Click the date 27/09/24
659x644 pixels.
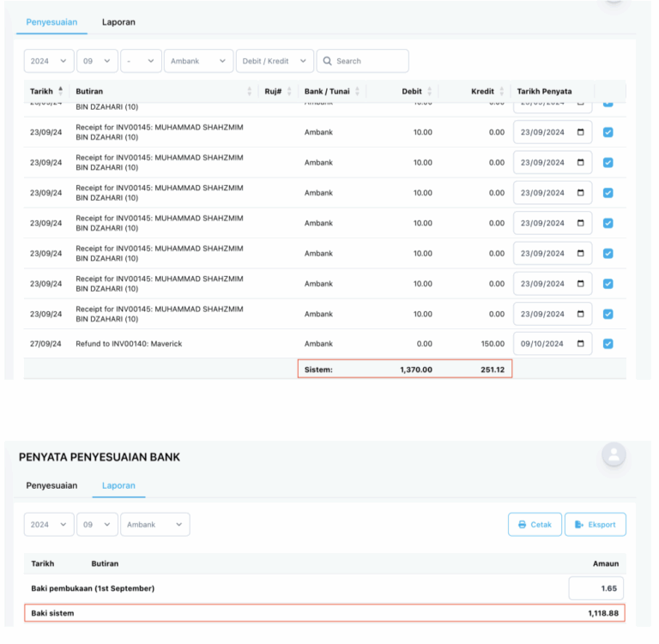click(x=45, y=344)
